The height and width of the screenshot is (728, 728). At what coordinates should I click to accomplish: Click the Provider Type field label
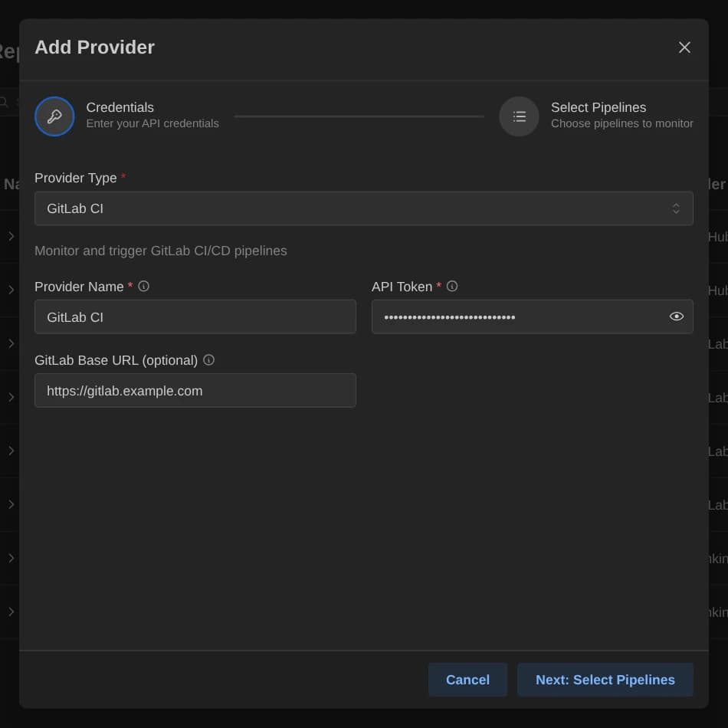[x=76, y=178]
